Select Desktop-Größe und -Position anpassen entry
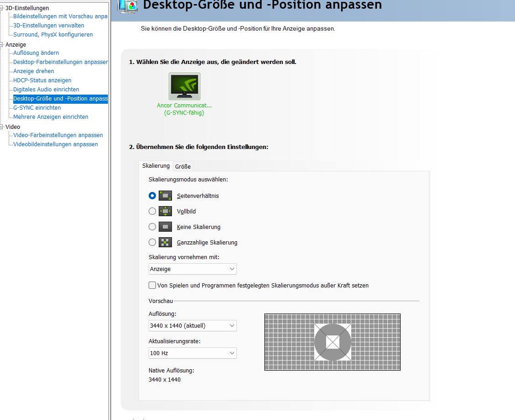This screenshot has height=420, width=515. point(60,98)
